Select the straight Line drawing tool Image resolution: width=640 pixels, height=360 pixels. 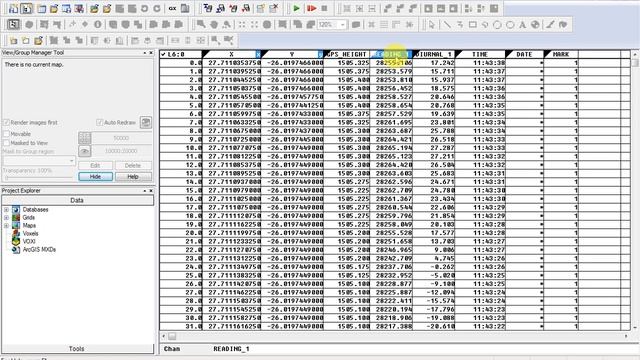447,24
